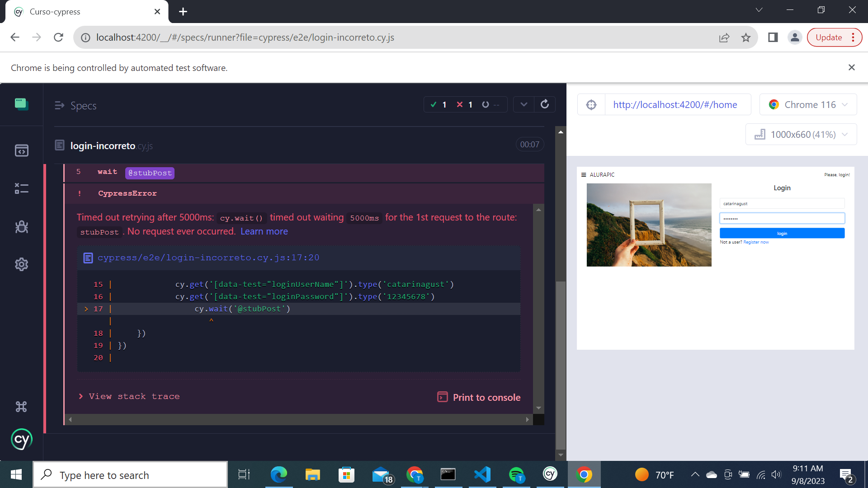The width and height of the screenshot is (868, 488).
Task: Click the pending tests counter indicator
Action: pyautogui.click(x=490, y=104)
